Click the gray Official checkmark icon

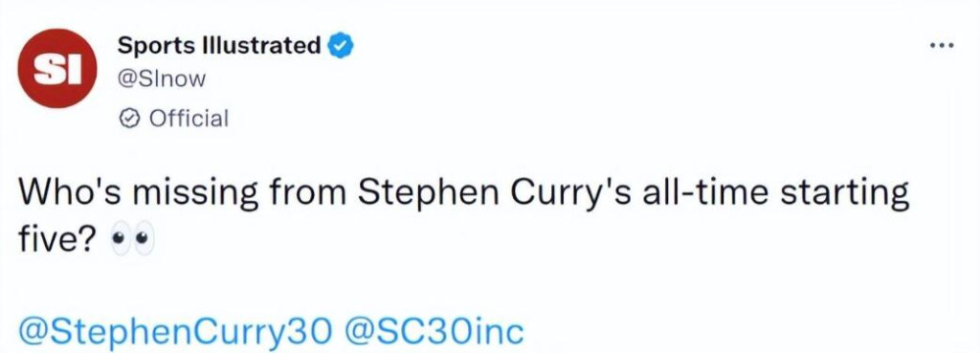[129, 118]
